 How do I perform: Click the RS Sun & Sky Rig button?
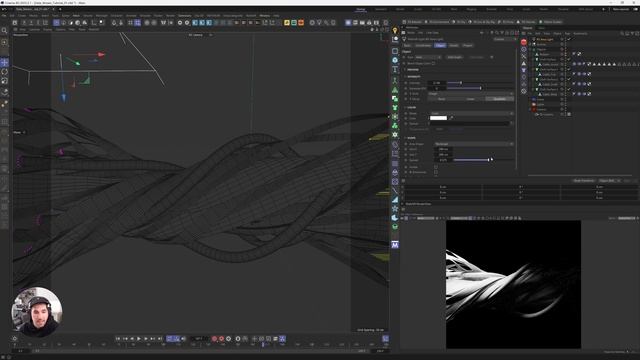click(x=482, y=22)
